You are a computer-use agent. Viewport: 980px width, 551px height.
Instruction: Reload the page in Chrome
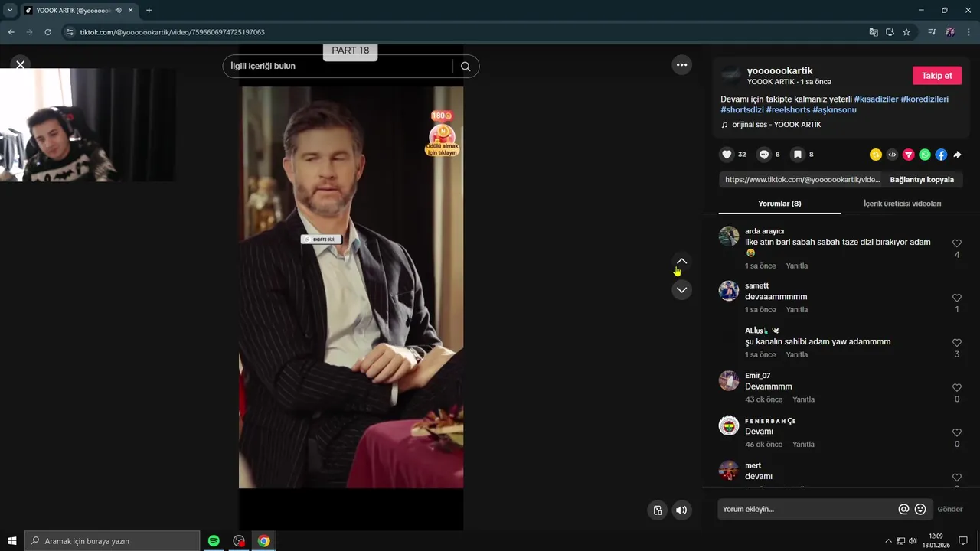47,32
